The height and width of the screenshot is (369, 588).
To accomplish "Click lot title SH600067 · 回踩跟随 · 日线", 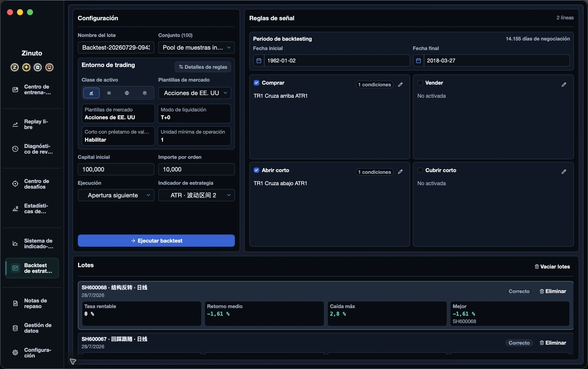I will (x=114, y=339).
